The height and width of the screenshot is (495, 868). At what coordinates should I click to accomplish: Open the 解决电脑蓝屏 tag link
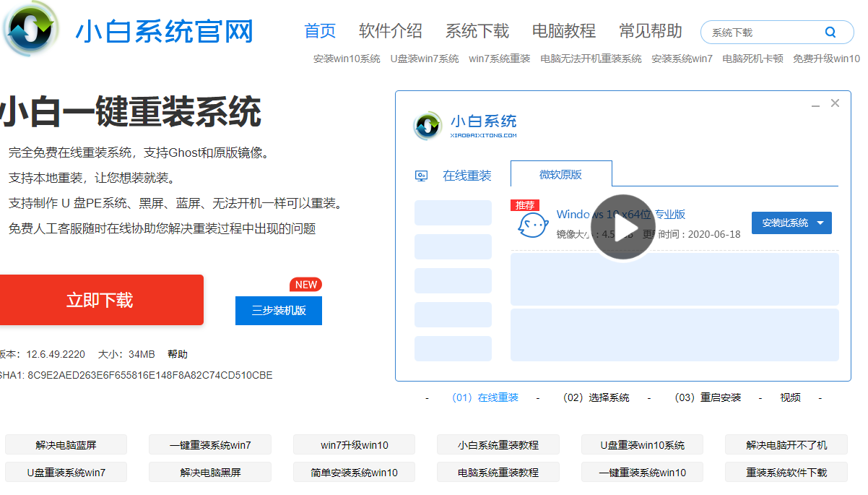[x=66, y=445]
